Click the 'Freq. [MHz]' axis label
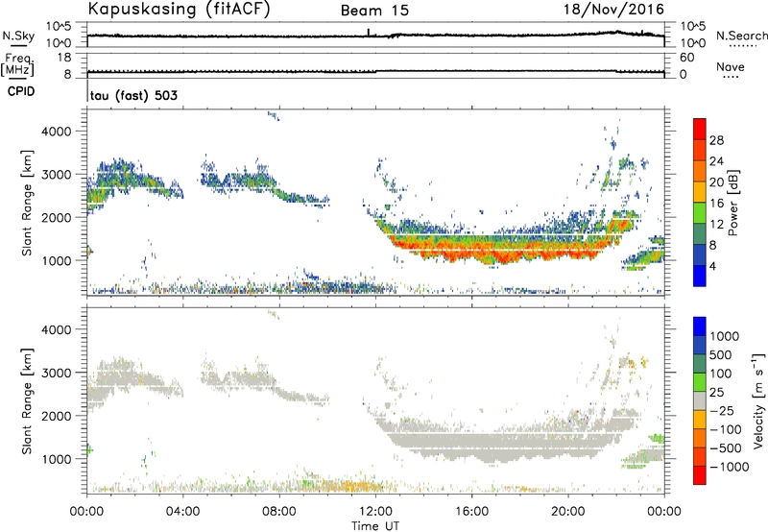 17,65
